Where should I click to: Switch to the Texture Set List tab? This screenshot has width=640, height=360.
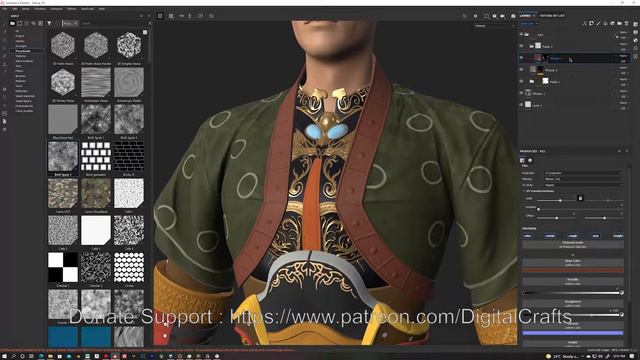[x=552, y=16]
